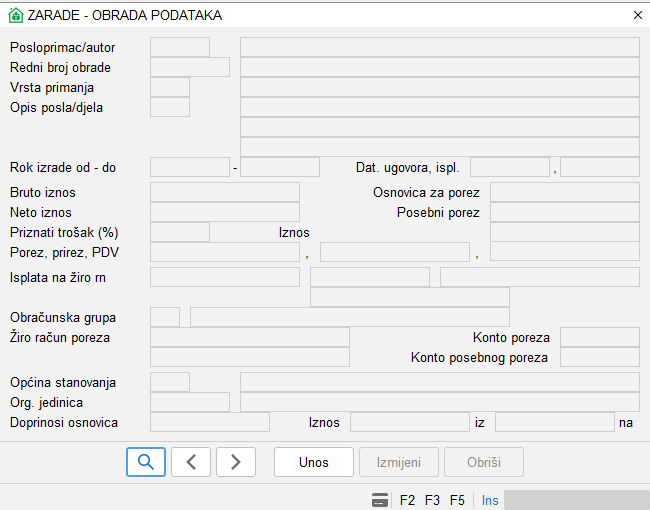Click the Općina stanovanja code field
650x510 pixels.
pos(170,382)
